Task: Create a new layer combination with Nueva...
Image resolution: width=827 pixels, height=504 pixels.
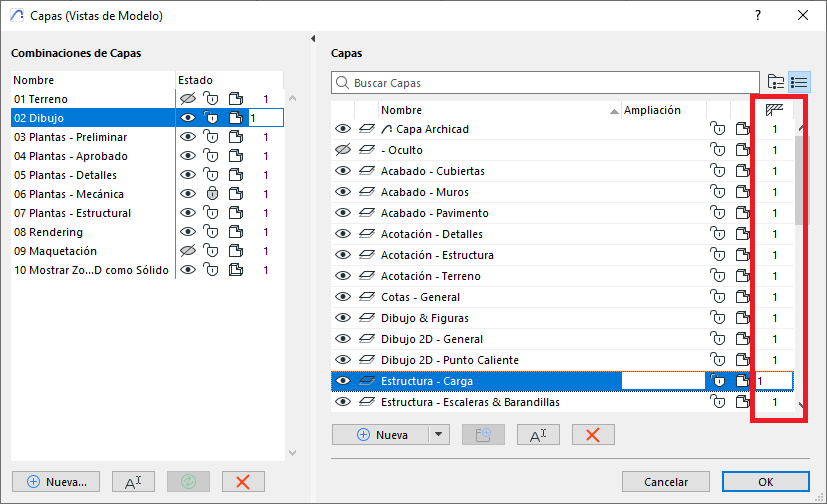Action: point(57,481)
